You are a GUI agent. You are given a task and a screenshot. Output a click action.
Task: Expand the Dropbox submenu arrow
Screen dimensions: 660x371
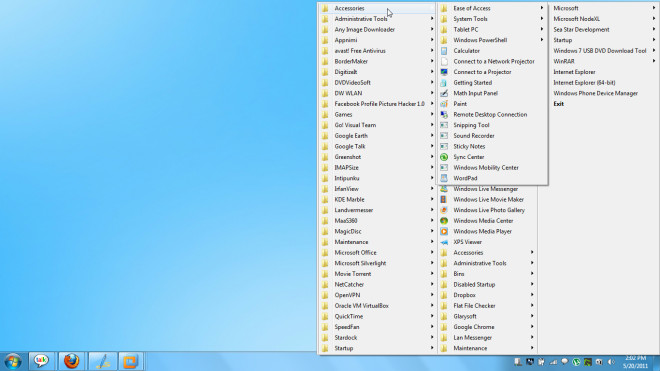(532, 295)
